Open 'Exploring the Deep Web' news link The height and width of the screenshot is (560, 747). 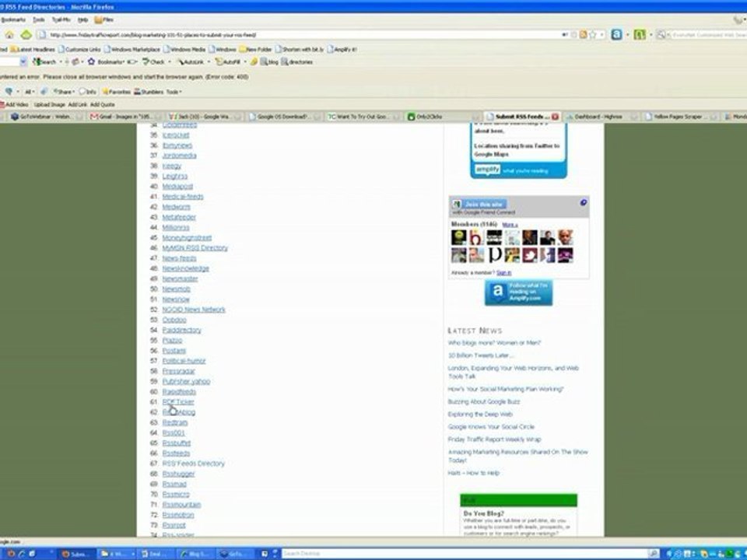[480, 415]
